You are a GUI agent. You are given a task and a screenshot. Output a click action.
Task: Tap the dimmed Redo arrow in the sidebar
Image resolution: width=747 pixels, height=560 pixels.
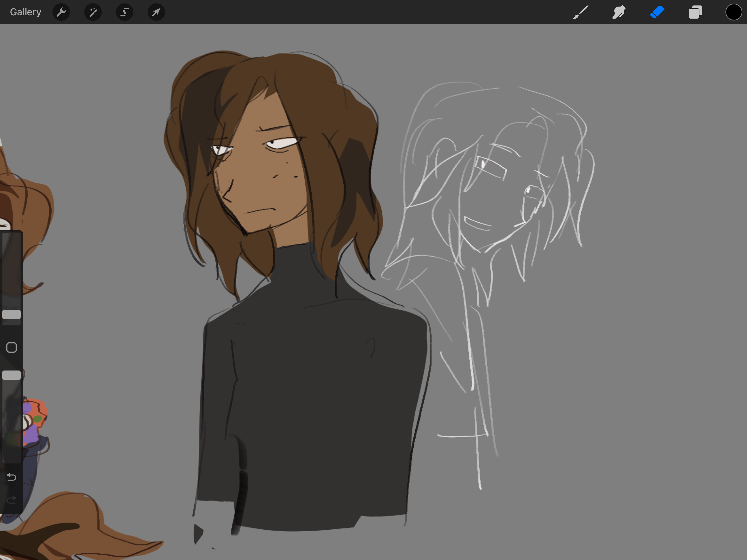[11, 500]
